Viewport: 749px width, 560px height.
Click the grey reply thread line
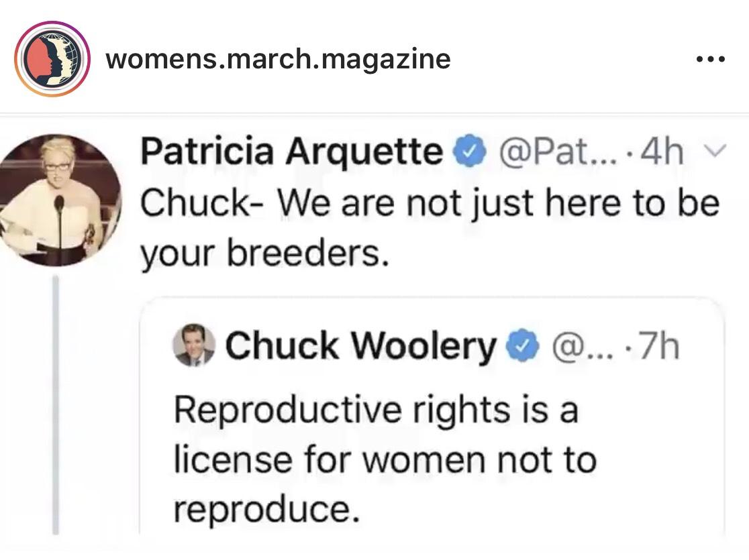coord(56,405)
